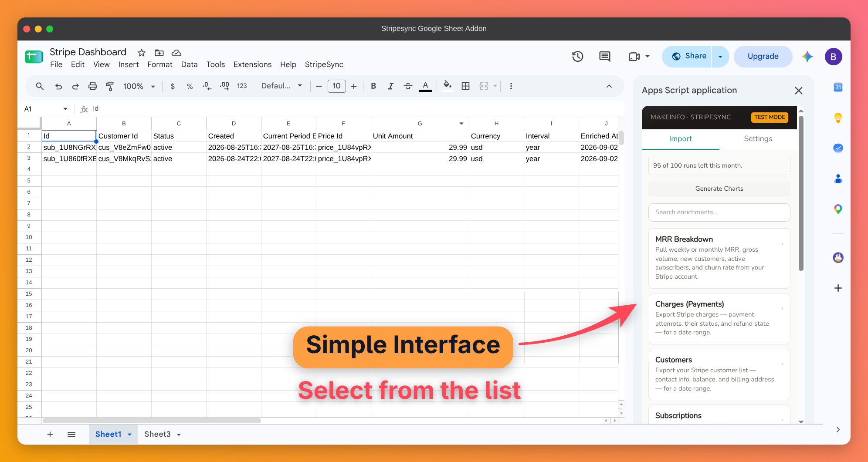Toggle italic formatting
Screen dimensions: 868x462
click(x=390, y=86)
